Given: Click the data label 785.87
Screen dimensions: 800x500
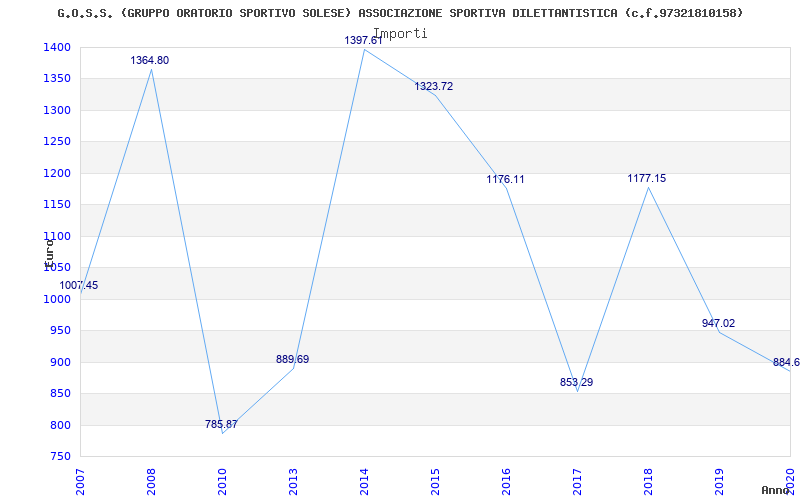Looking at the screenshot, I should pos(221,424).
